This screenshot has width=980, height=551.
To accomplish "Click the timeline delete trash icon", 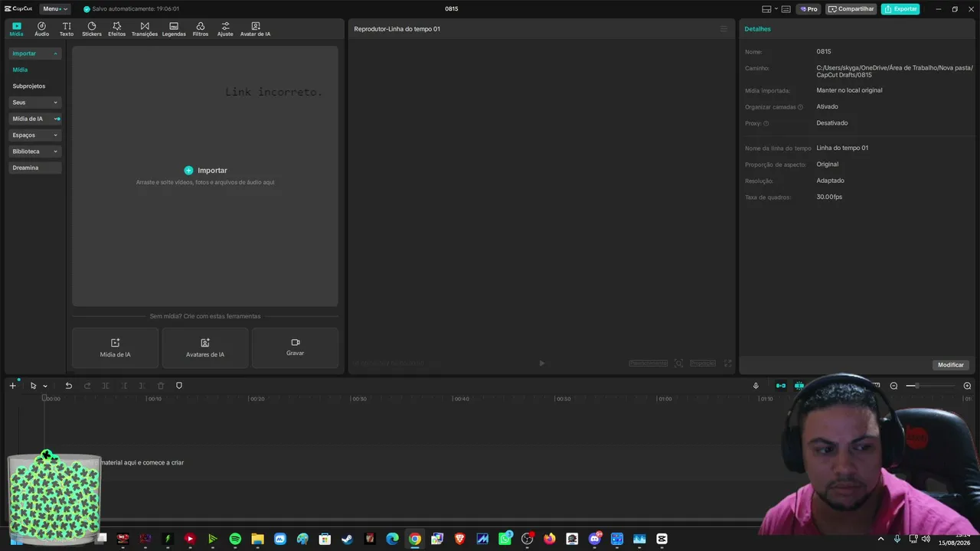I will (161, 386).
